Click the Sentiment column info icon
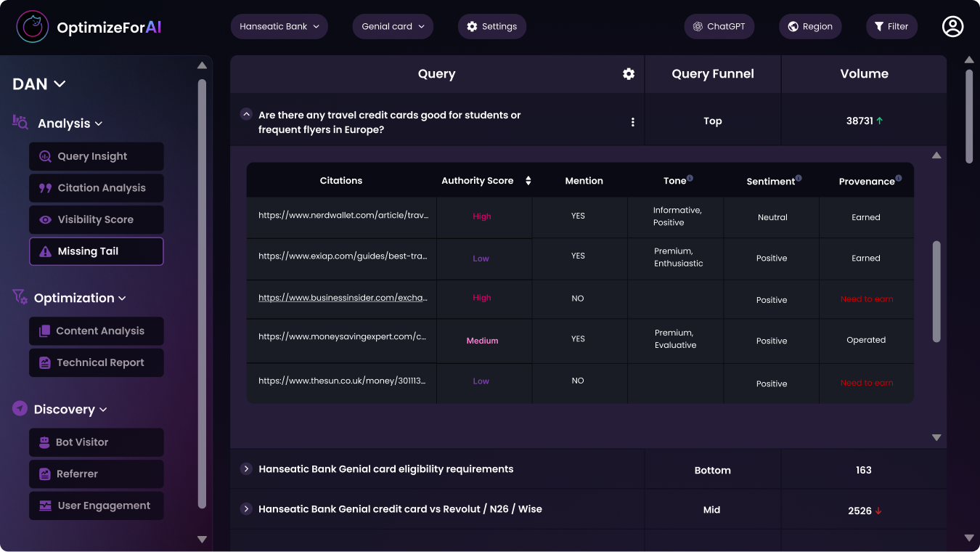The image size is (980, 552). click(x=799, y=178)
